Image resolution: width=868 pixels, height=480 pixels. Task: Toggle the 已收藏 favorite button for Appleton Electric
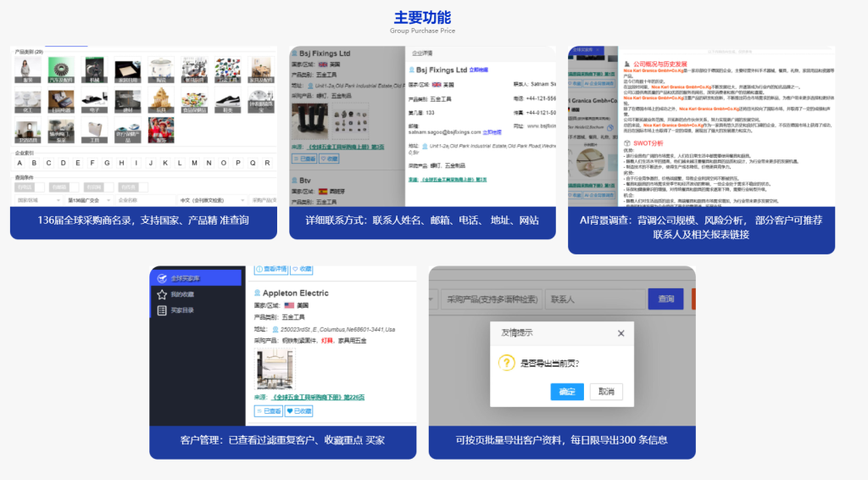click(x=298, y=411)
